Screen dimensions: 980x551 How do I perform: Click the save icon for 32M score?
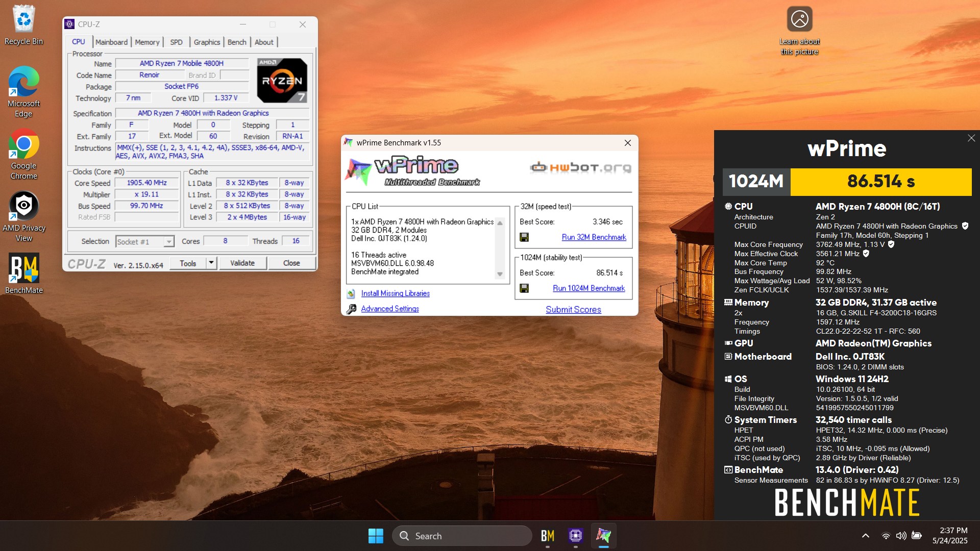click(x=524, y=237)
